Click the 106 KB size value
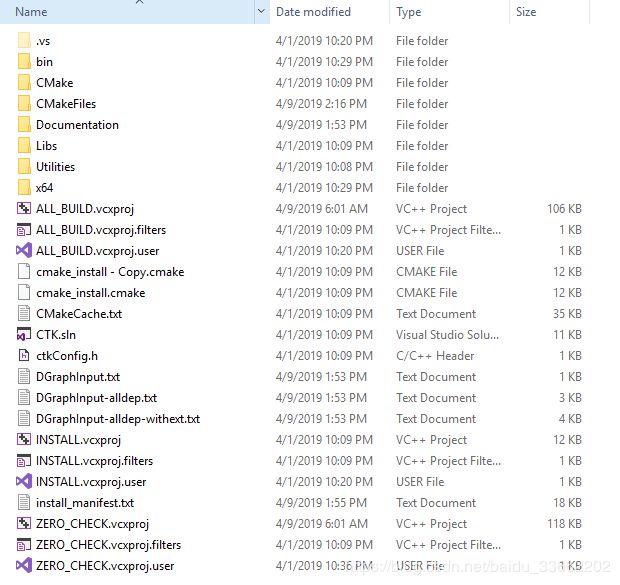Image resolution: width=620 pixels, height=585 pixels. [x=564, y=208]
